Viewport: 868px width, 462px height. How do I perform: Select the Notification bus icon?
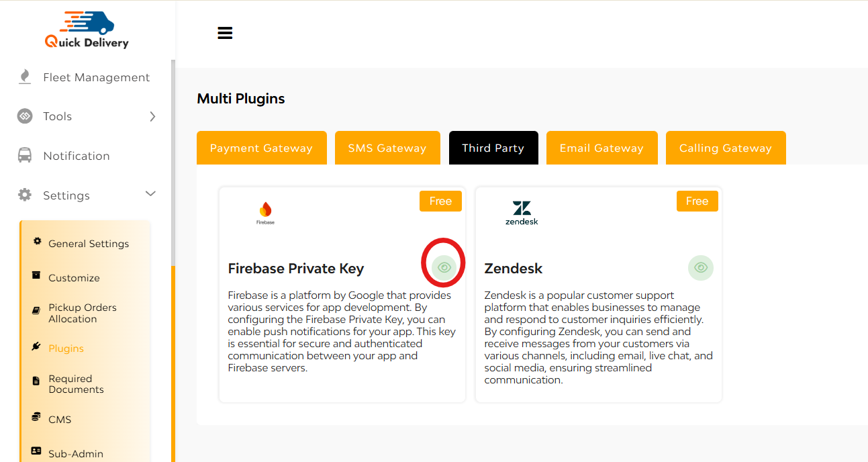pyautogui.click(x=25, y=156)
